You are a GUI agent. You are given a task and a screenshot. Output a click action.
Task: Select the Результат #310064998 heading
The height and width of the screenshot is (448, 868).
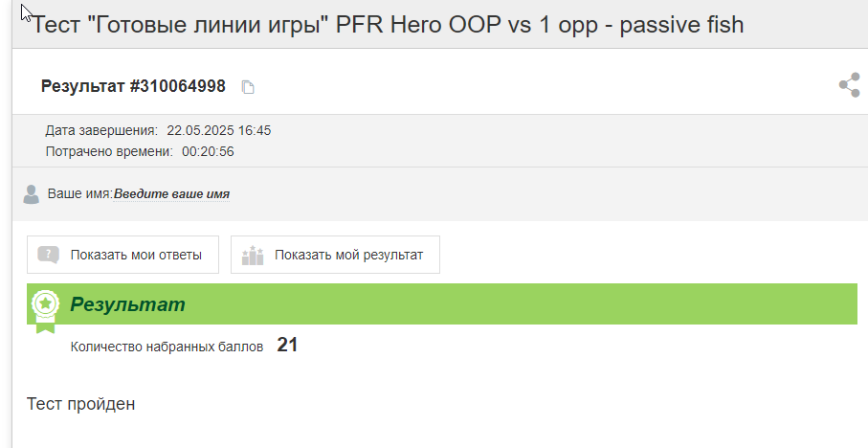pyautogui.click(x=133, y=86)
